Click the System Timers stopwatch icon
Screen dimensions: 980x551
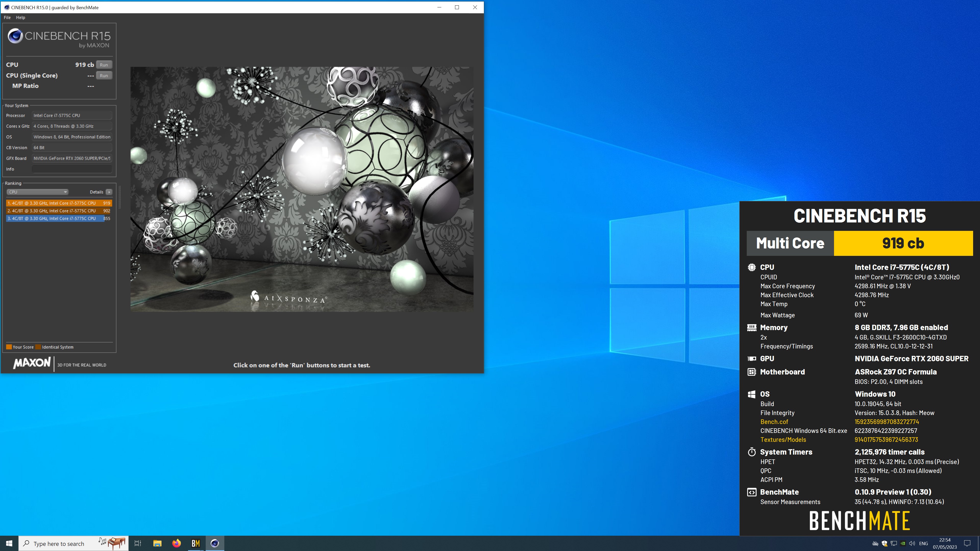[751, 452]
